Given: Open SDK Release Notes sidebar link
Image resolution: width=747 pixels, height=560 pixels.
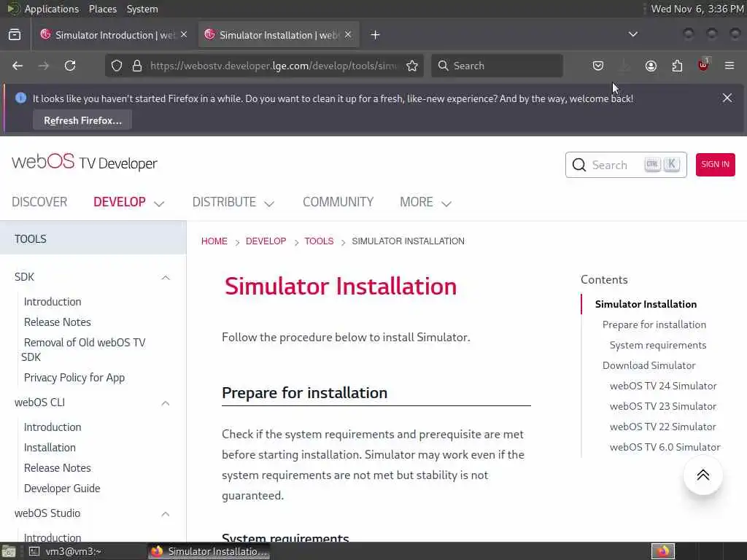Looking at the screenshot, I should [57, 322].
